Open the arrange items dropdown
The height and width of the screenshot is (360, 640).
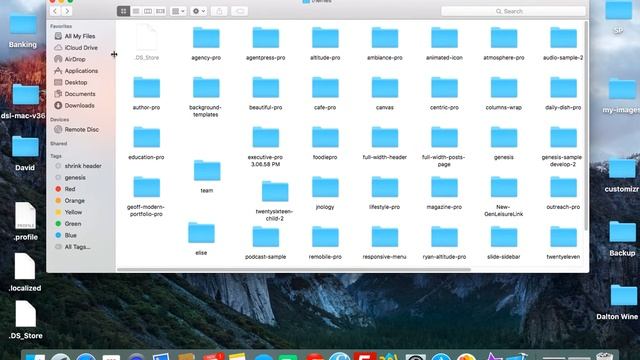pos(178,11)
